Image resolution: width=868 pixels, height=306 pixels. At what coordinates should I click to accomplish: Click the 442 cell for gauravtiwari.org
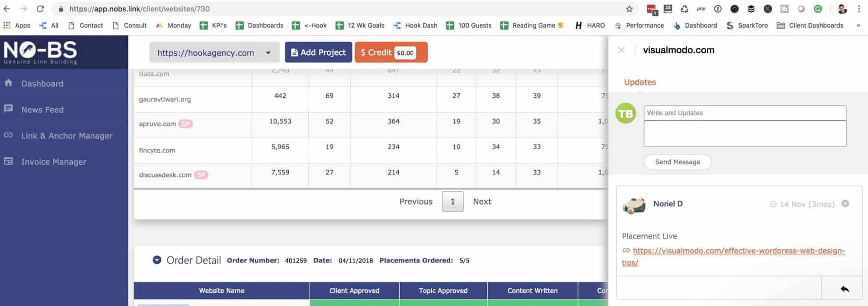pyautogui.click(x=280, y=96)
